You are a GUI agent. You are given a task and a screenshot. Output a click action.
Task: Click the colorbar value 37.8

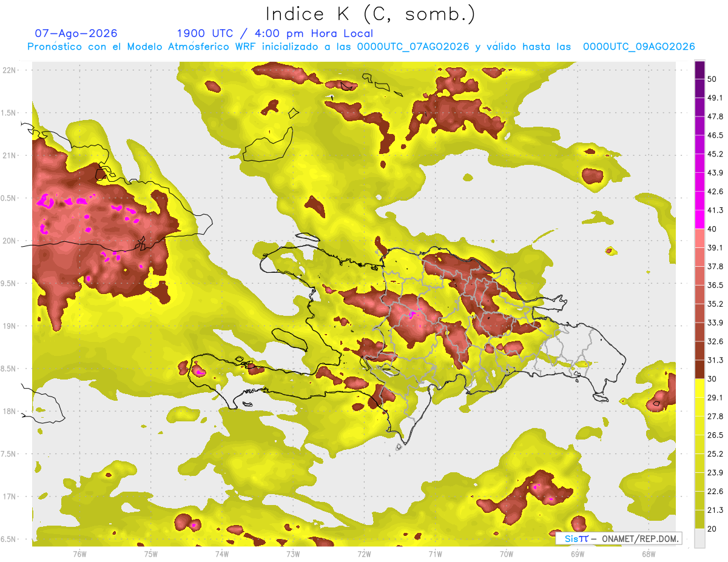click(715, 266)
